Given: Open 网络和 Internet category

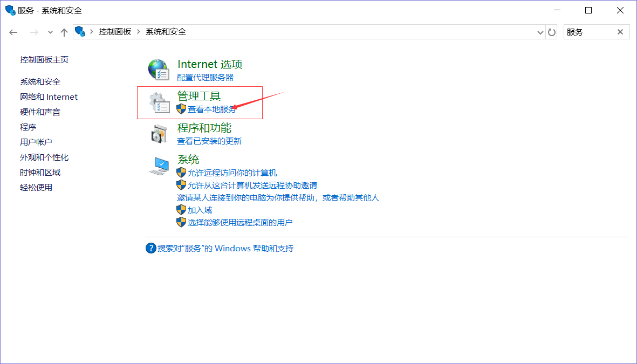Looking at the screenshot, I should tap(49, 97).
